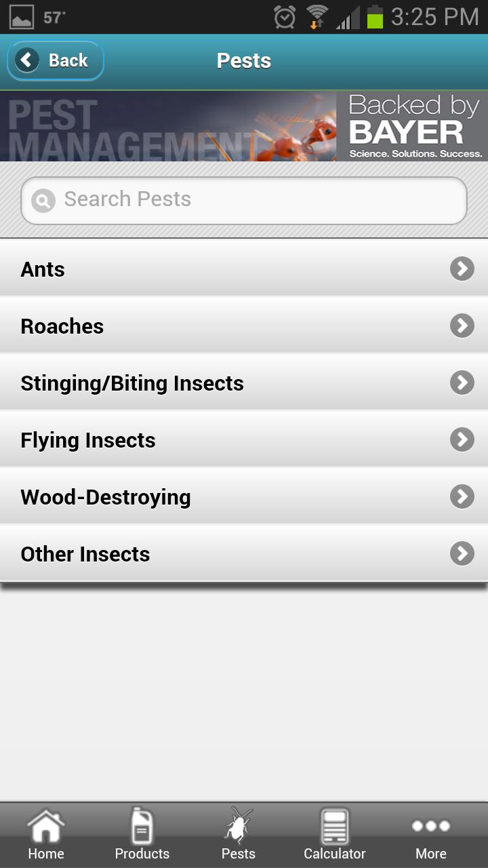Expand the Ants chevron arrow
488x868 pixels.
tap(462, 269)
